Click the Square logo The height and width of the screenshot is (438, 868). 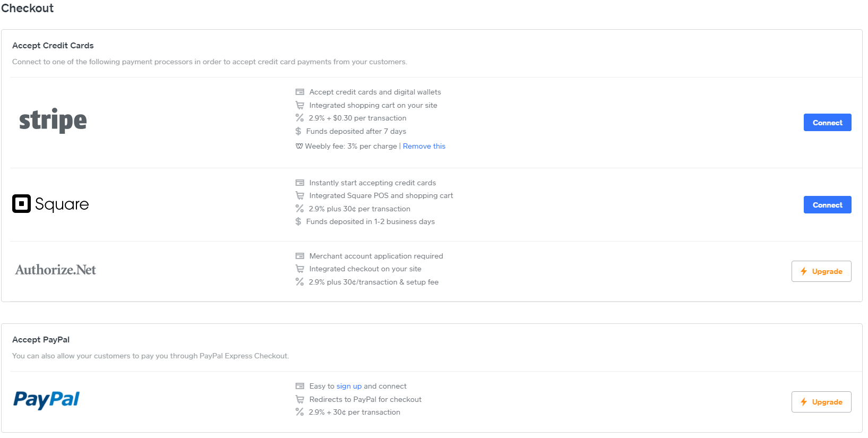[50, 204]
